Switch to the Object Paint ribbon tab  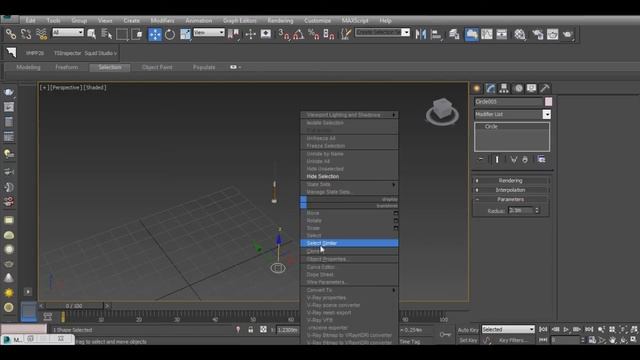tap(157, 67)
